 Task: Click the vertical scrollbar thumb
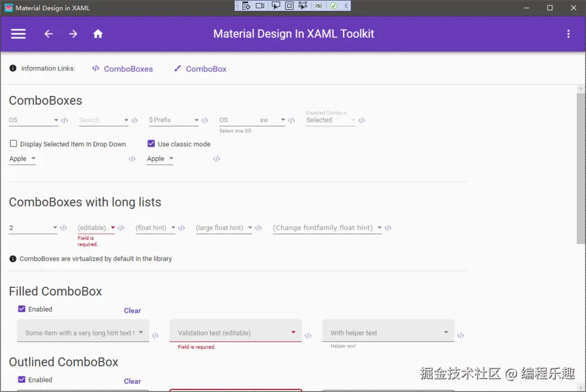581,168
